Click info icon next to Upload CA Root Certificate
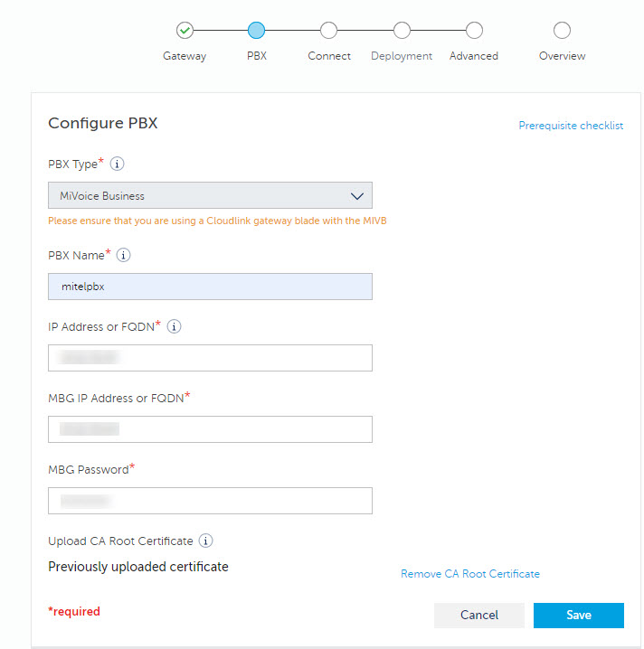The width and height of the screenshot is (644, 649). [x=206, y=541]
